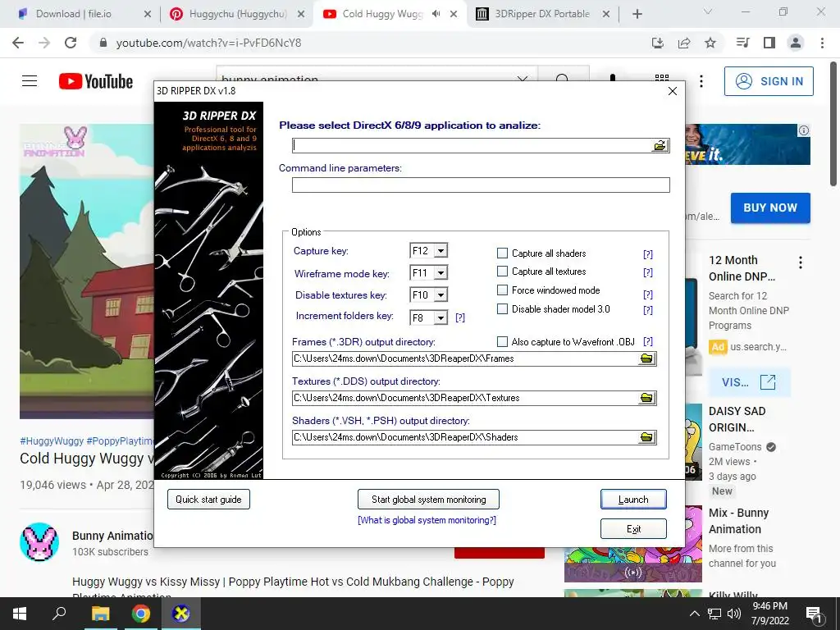
Task: Click the application path input field
Action: pyautogui.click(x=472, y=146)
